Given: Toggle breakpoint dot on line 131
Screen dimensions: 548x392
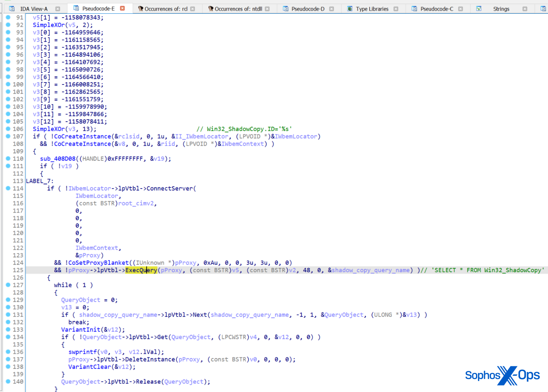Looking at the screenshot, I should 8,315.
